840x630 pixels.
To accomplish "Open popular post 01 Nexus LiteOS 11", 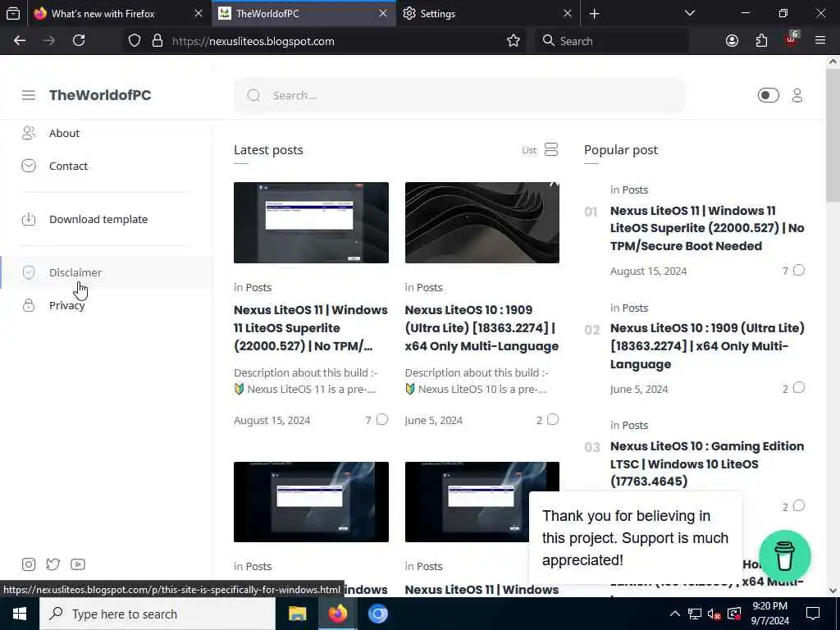I will (707, 228).
